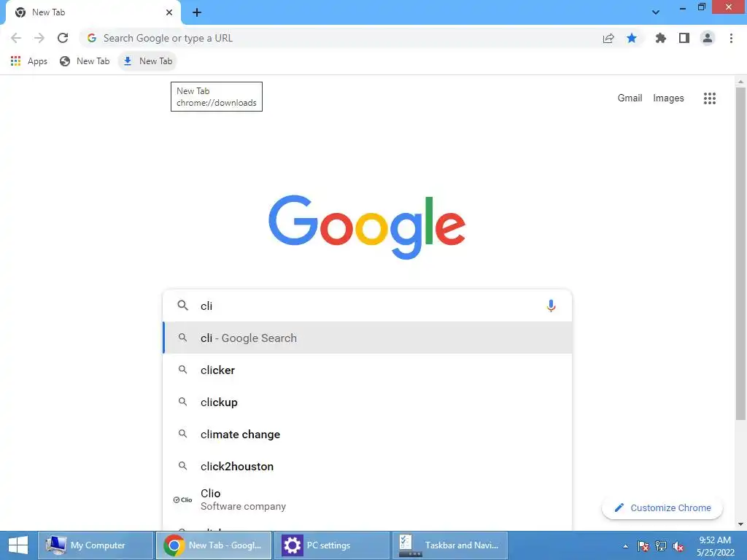Image resolution: width=747 pixels, height=560 pixels.
Task: Click the page vertical scrollbar thumb
Action: coord(740,252)
